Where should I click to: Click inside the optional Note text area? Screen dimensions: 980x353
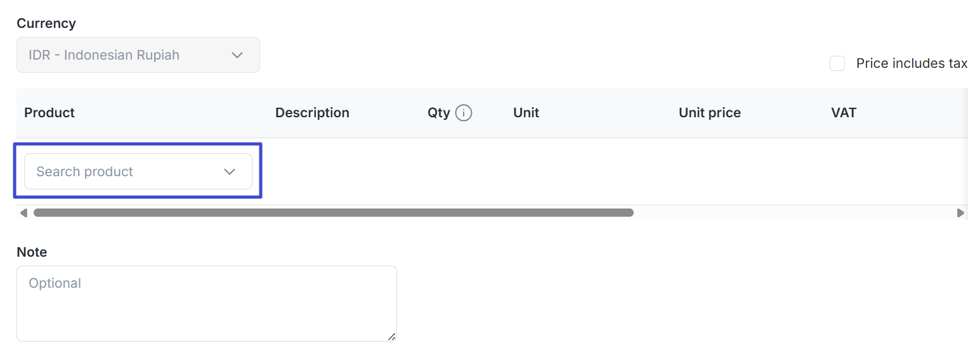(207, 304)
